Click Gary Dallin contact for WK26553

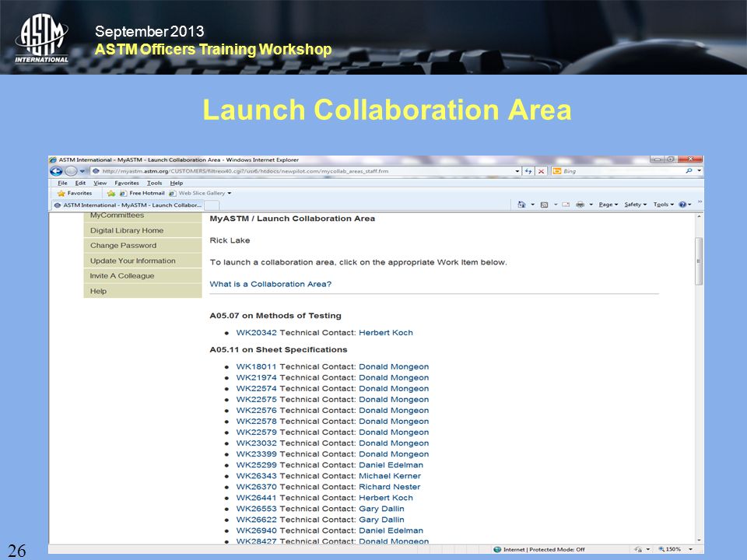pos(381,509)
